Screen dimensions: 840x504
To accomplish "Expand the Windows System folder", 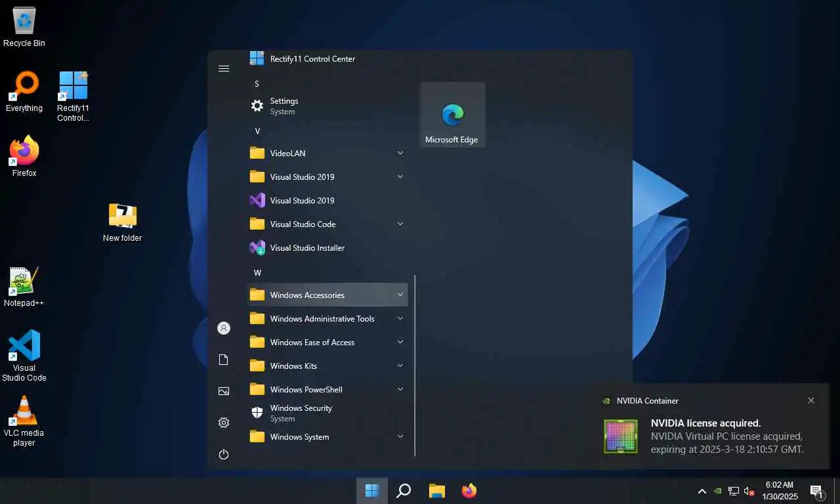I will click(327, 436).
